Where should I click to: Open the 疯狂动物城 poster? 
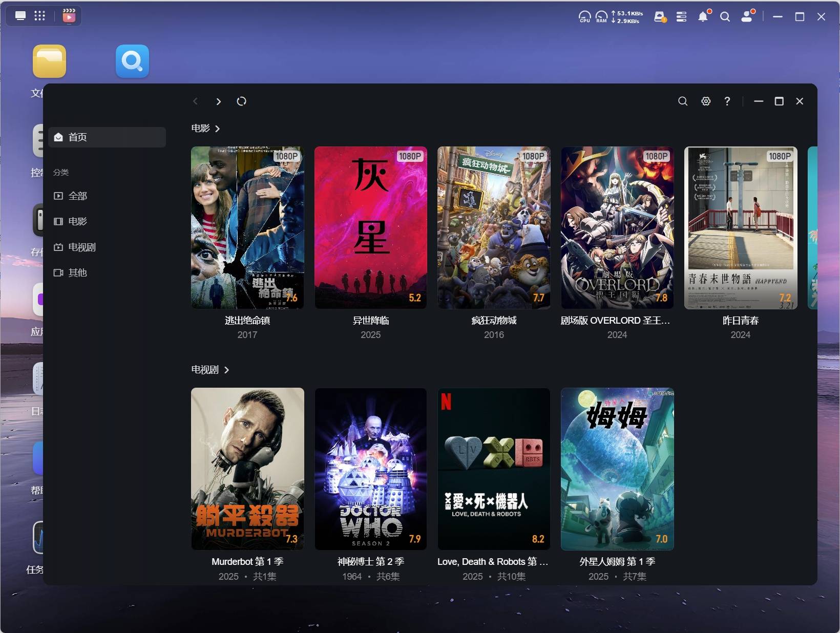pos(494,228)
